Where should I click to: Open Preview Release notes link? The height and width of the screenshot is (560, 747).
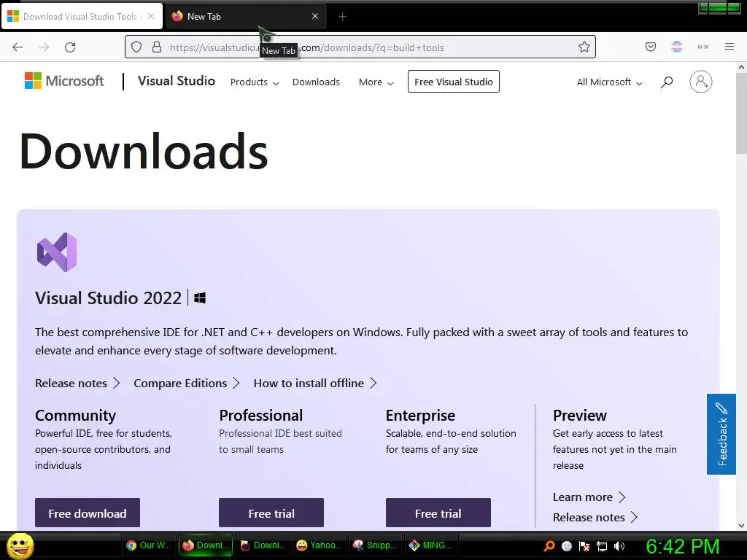(x=595, y=517)
